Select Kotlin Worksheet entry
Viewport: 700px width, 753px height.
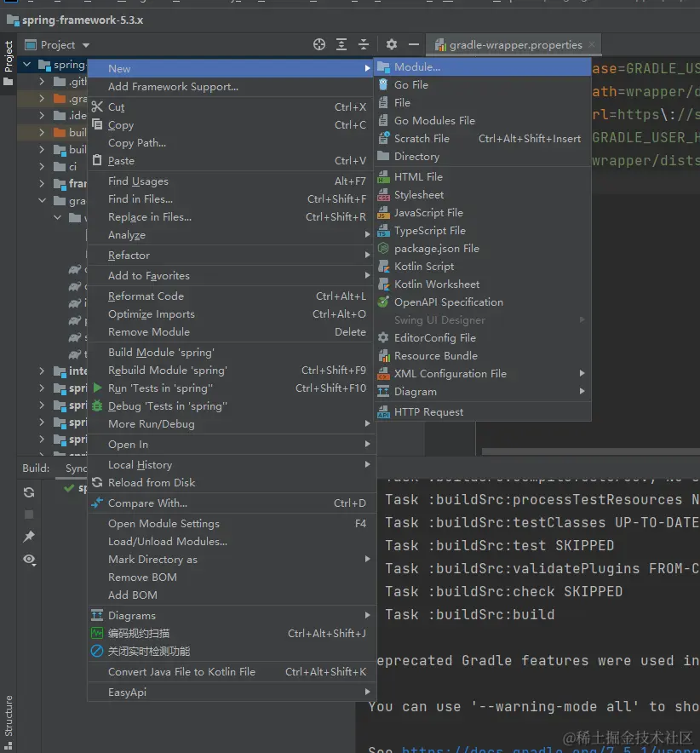pos(483,284)
